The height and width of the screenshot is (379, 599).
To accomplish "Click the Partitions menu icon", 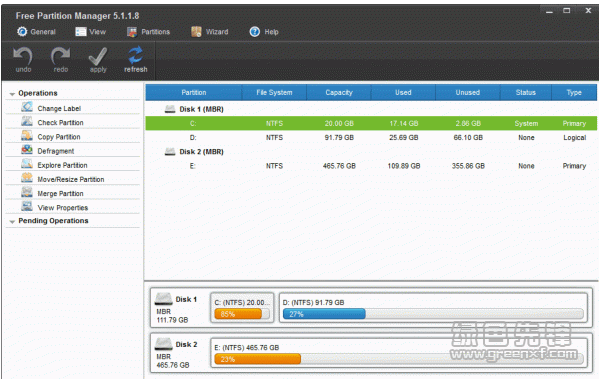I will coord(132,32).
